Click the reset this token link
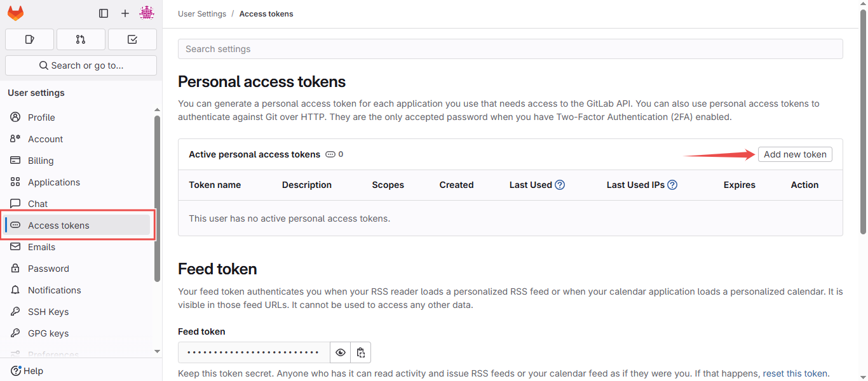Image resolution: width=868 pixels, height=381 pixels. coord(794,373)
